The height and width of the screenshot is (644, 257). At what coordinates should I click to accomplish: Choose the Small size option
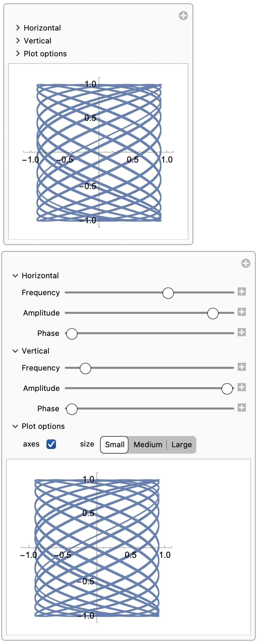click(115, 445)
